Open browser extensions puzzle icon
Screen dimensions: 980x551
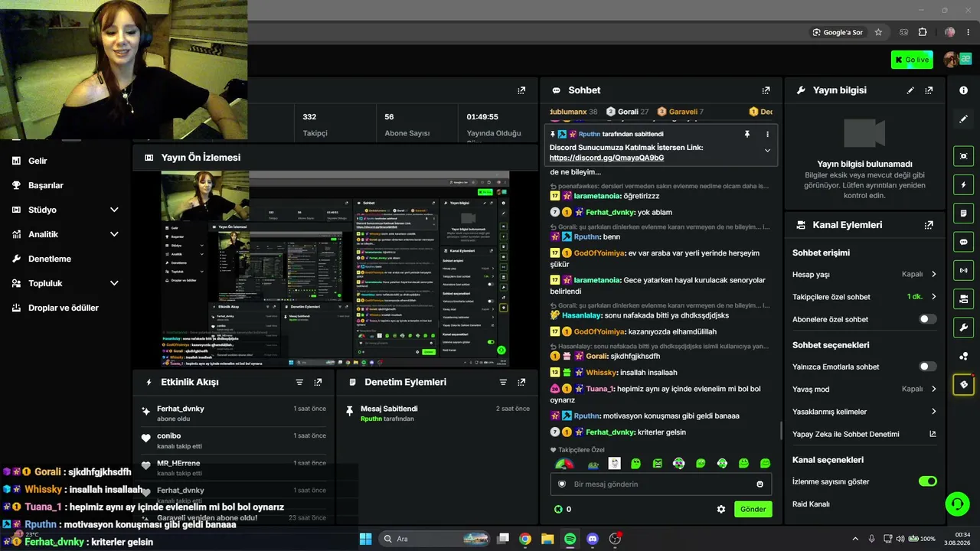(x=923, y=32)
